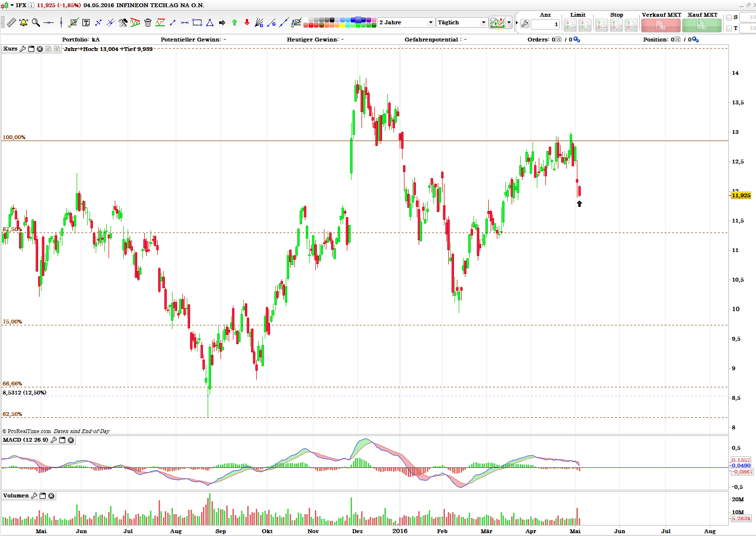756x536 pixels.
Task: Click the first Limit order button
Action: pyautogui.click(x=570, y=25)
